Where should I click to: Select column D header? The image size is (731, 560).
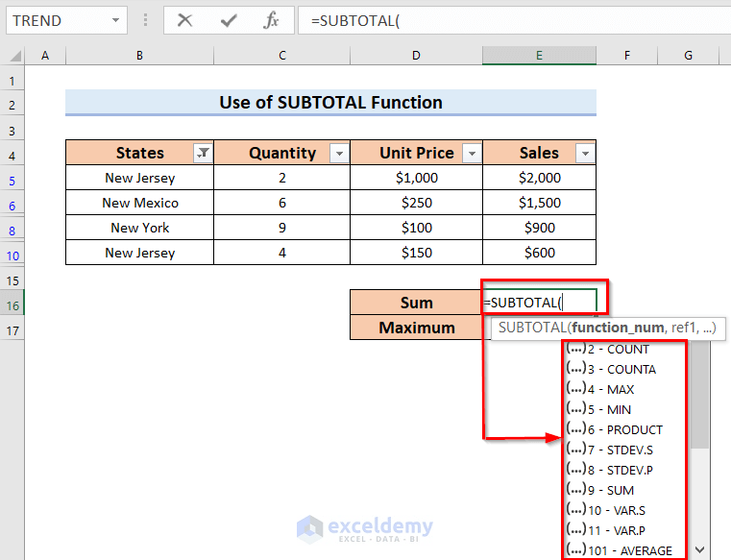(416, 56)
